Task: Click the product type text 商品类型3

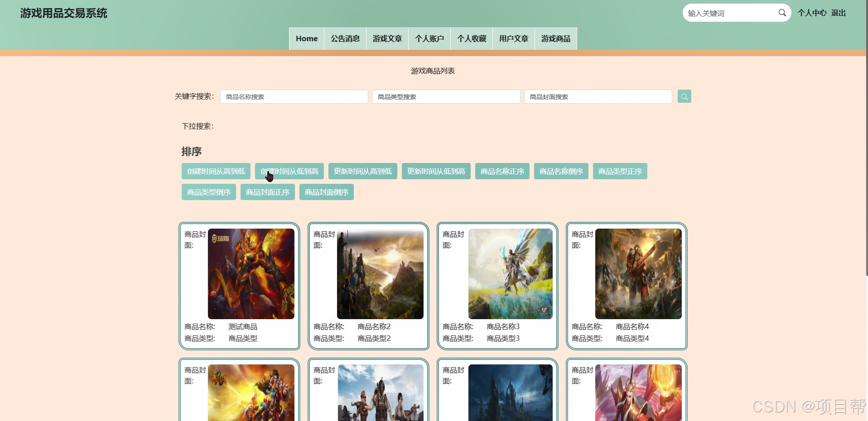Action: click(x=503, y=339)
